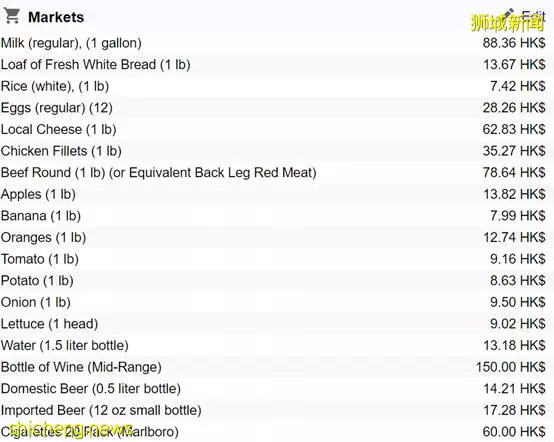Click the Tomato price 9.16 HK$
This screenshot has width=554, height=442.
(x=518, y=259)
